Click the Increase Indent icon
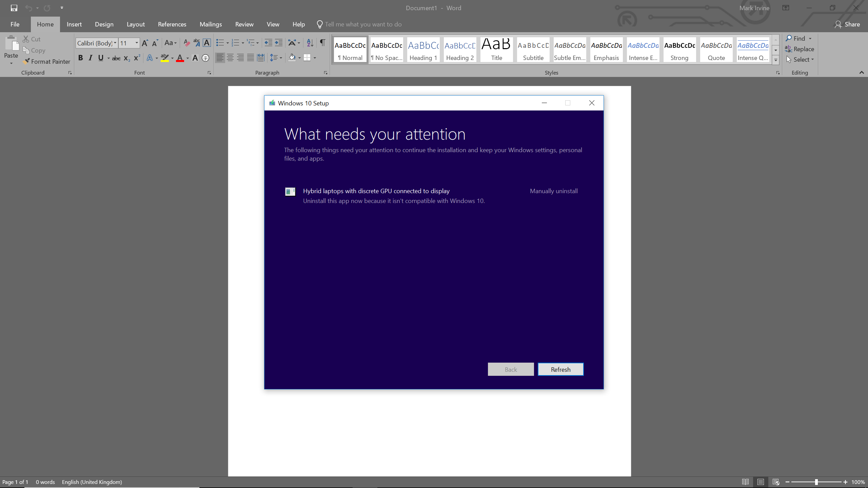 pyautogui.click(x=279, y=43)
